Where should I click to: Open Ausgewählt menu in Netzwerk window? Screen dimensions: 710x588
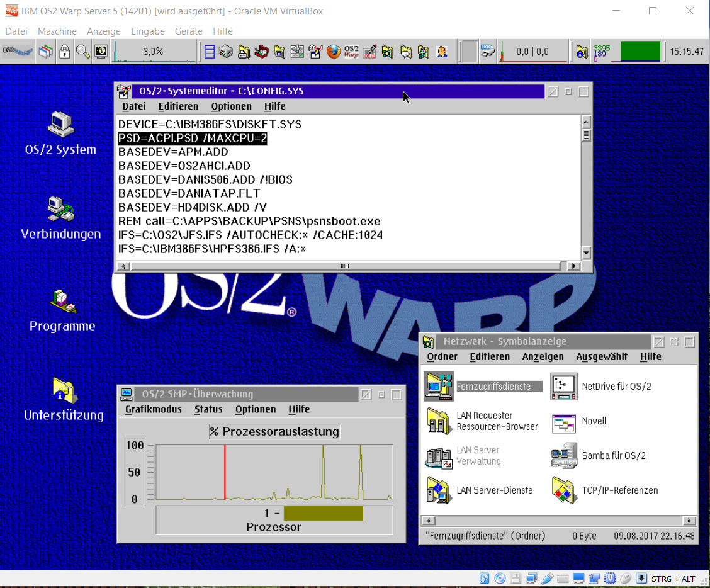click(x=602, y=356)
